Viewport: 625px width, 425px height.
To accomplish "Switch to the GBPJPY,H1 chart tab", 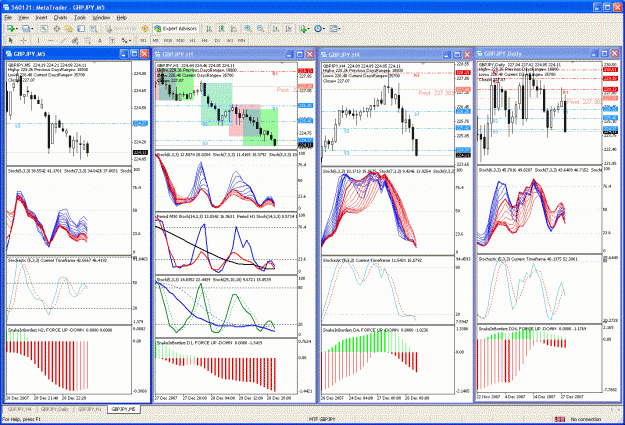I will (90, 409).
